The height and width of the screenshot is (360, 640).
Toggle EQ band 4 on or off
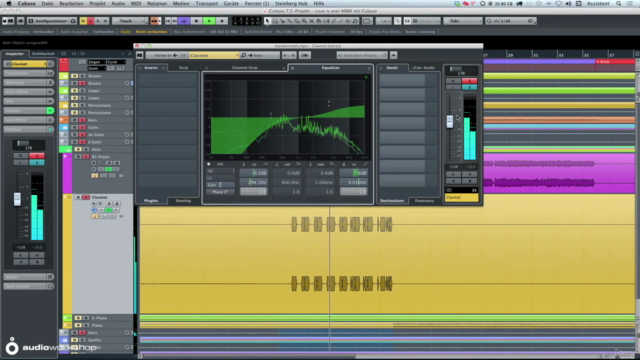click(x=344, y=164)
